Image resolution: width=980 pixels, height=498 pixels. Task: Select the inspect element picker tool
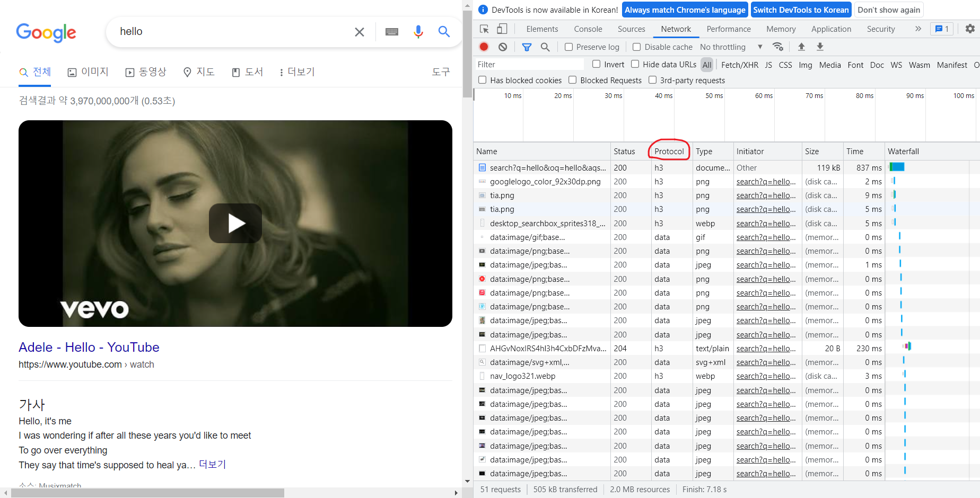pyautogui.click(x=484, y=29)
